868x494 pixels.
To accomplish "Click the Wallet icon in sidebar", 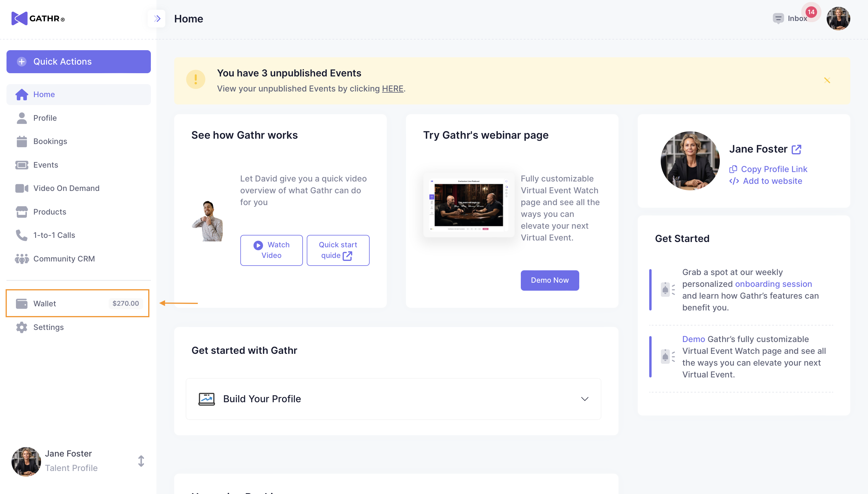I will [22, 303].
